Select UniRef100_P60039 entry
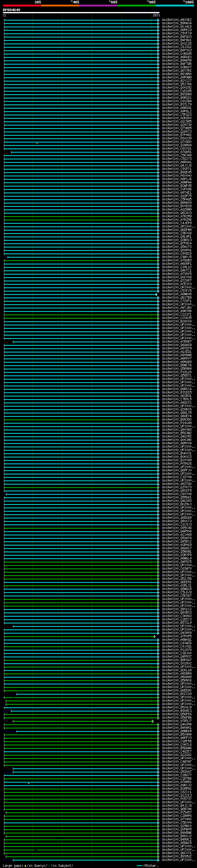This screenshot has width=197, height=868. [176, 139]
